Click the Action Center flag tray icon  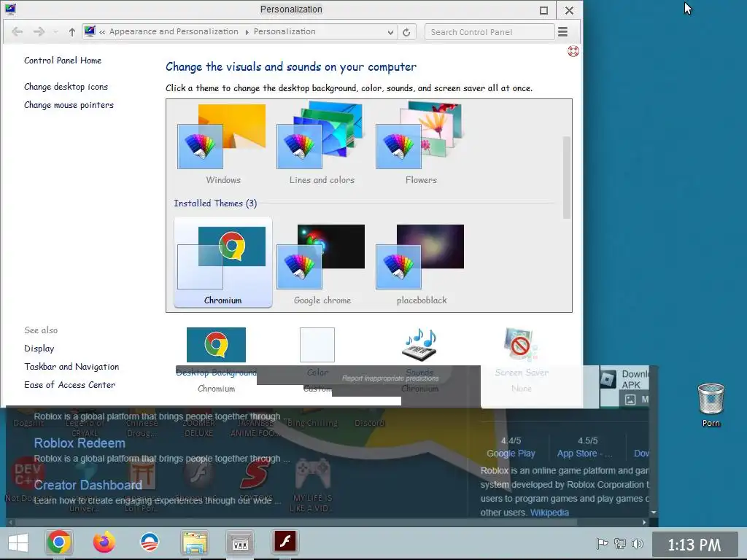(602, 543)
